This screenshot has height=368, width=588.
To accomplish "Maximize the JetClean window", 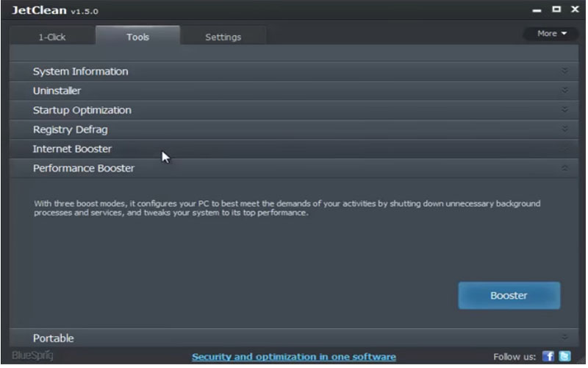I will coord(556,9).
